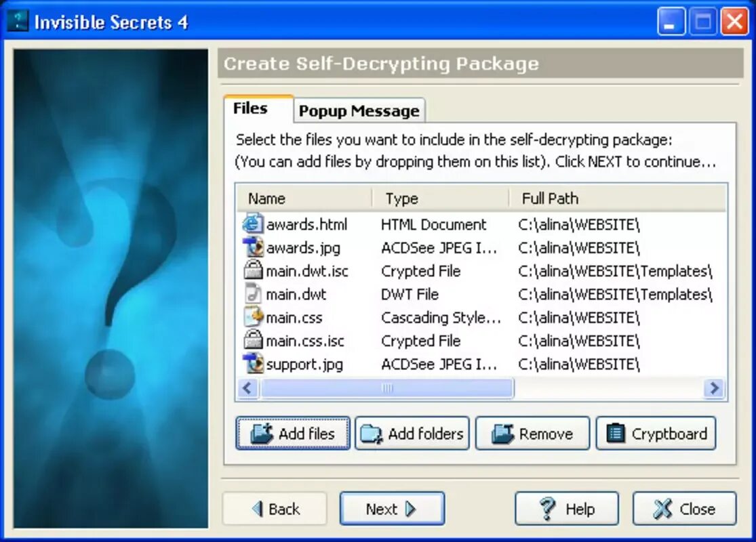Go back with the Back button
The image size is (756, 542).
pos(275,509)
